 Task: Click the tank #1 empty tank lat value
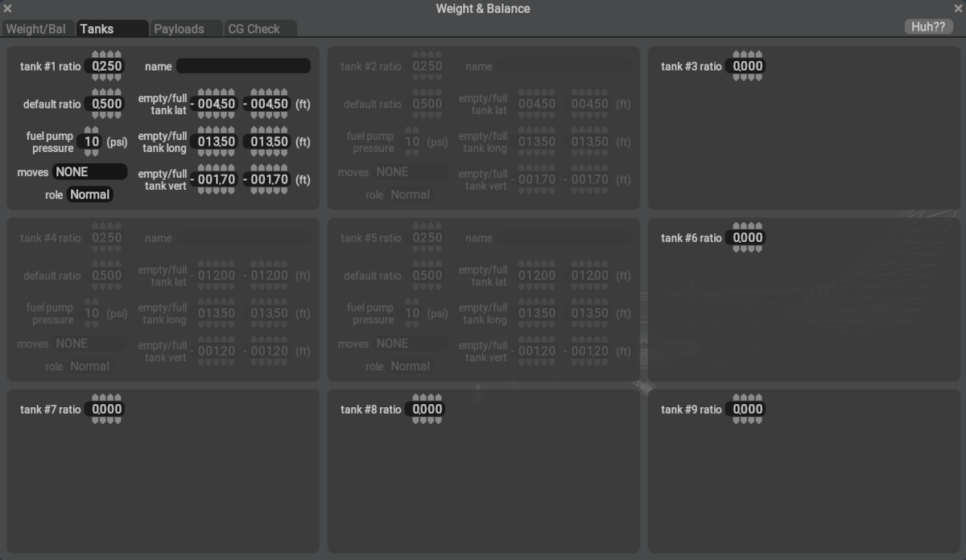point(216,104)
